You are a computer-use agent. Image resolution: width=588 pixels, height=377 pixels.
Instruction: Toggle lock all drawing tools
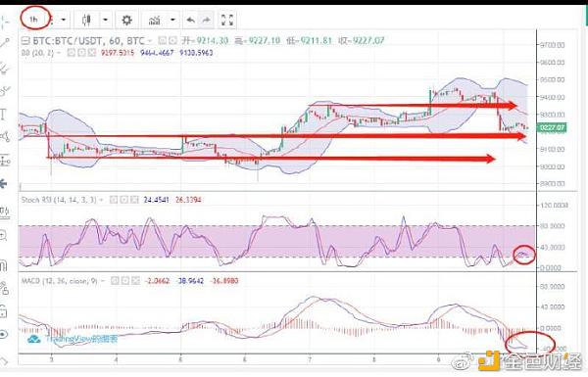(x=4, y=311)
